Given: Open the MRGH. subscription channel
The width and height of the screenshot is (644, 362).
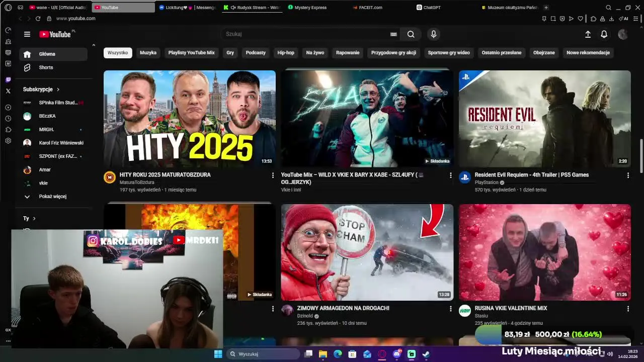Looking at the screenshot, I should click(x=53, y=130).
